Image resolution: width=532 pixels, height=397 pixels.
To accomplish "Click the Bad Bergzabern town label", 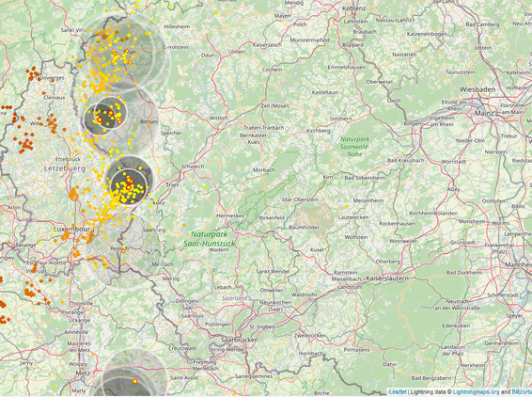I will [x=430, y=378].
